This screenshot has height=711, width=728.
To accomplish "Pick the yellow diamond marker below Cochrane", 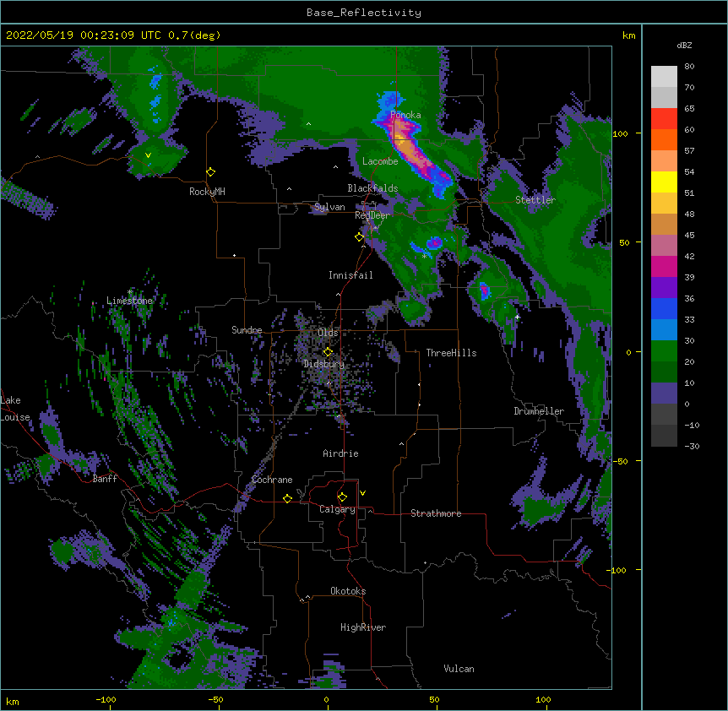I will [287, 498].
